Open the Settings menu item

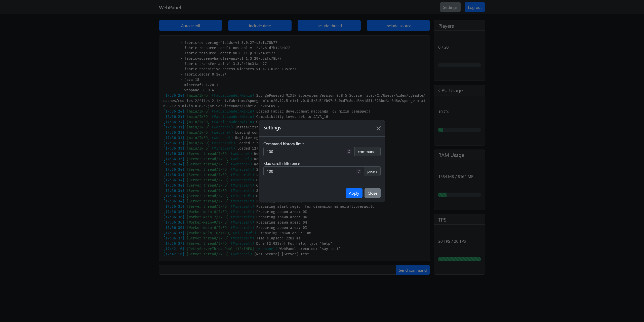click(x=450, y=7)
